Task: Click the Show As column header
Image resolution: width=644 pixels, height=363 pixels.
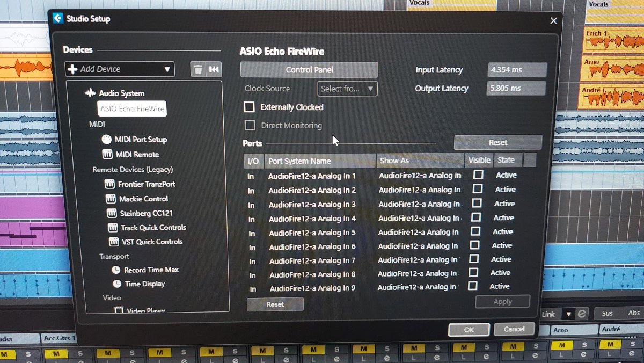Action: tap(420, 161)
